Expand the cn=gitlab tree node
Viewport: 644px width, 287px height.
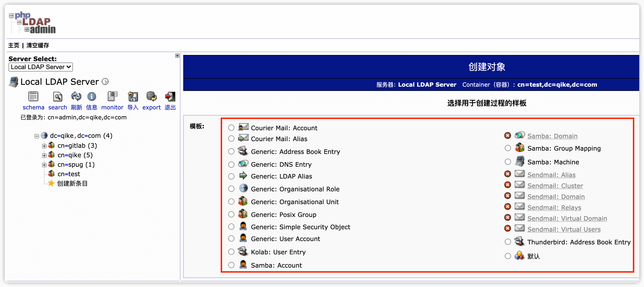pyautogui.click(x=44, y=146)
